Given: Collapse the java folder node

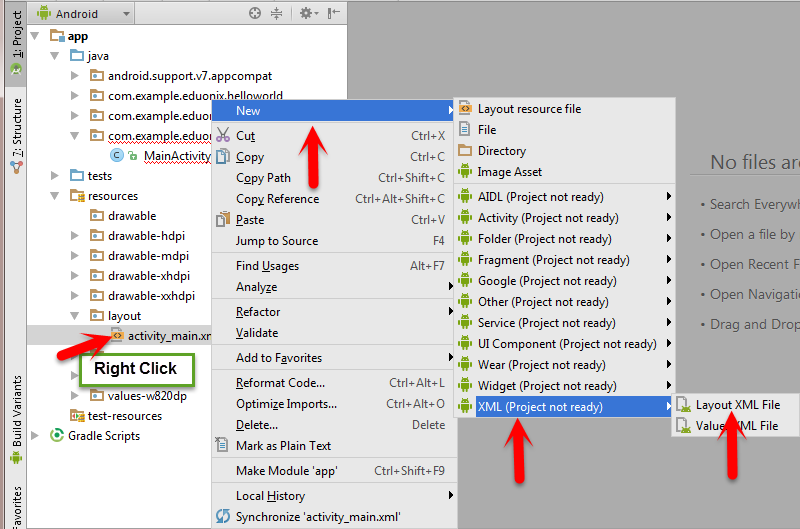Looking at the screenshot, I should pos(55,56).
